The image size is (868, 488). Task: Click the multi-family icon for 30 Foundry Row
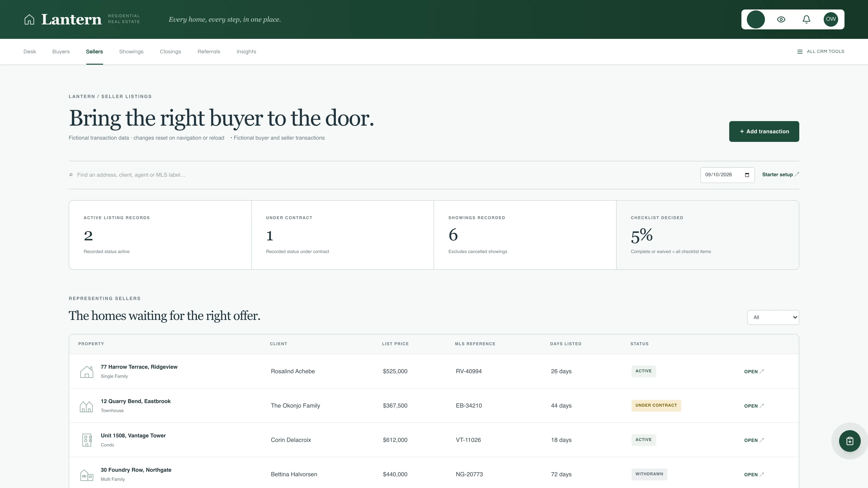click(x=87, y=475)
